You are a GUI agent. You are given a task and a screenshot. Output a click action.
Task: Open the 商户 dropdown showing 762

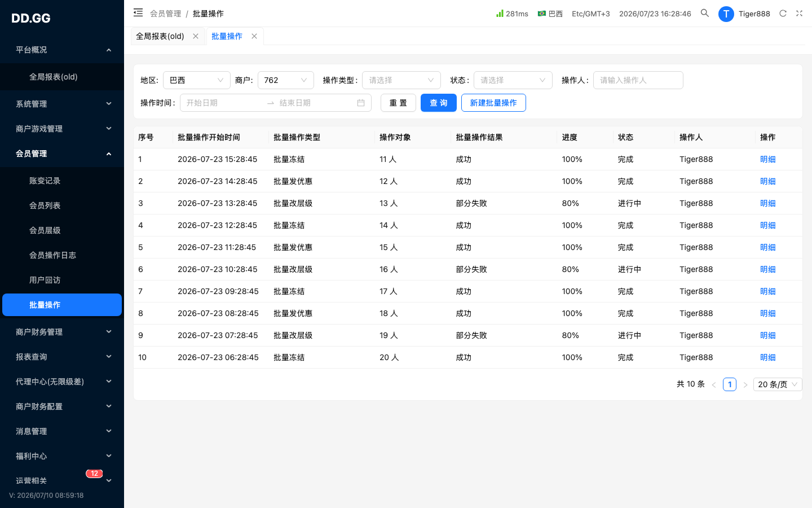286,80
